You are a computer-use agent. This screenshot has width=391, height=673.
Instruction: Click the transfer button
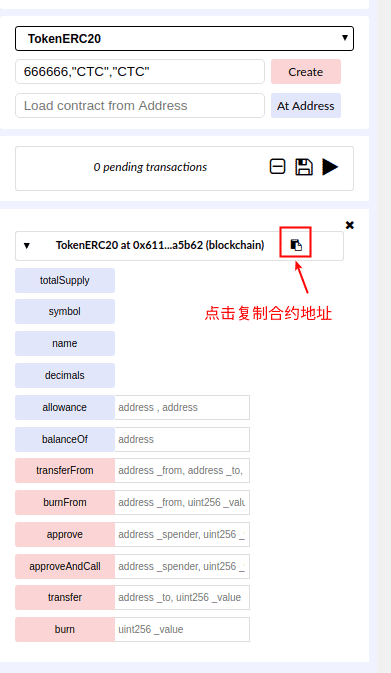[x=65, y=597]
